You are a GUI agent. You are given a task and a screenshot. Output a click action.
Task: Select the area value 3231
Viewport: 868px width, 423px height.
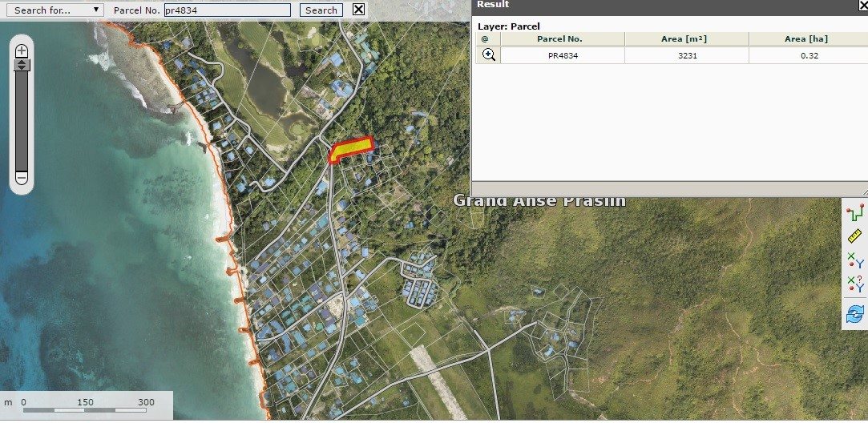pyautogui.click(x=687, y=55)
